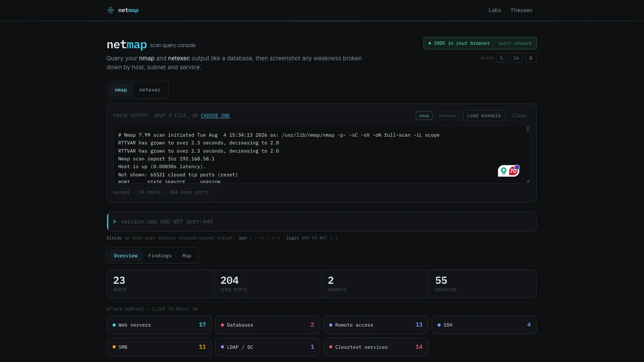Drill into SSH card
Image resolution: width=644 pixels, height=362 pixels.
pyautogui.click(x=484, y=325)
